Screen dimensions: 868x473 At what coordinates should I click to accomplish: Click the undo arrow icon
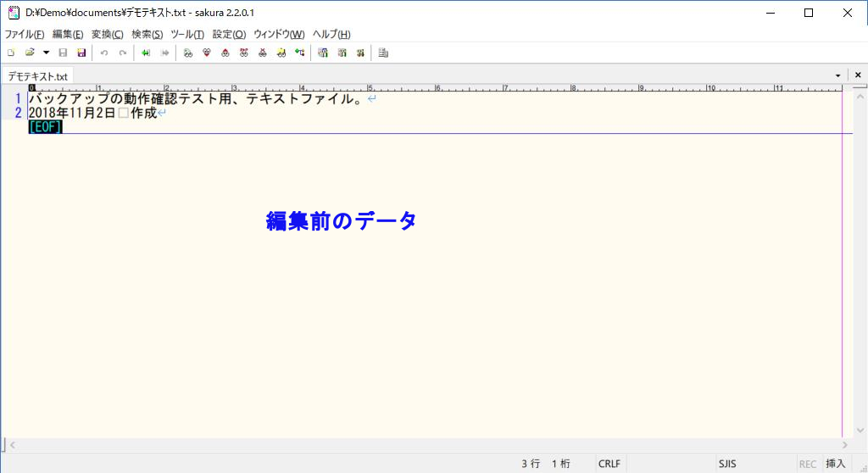(104, 53)
